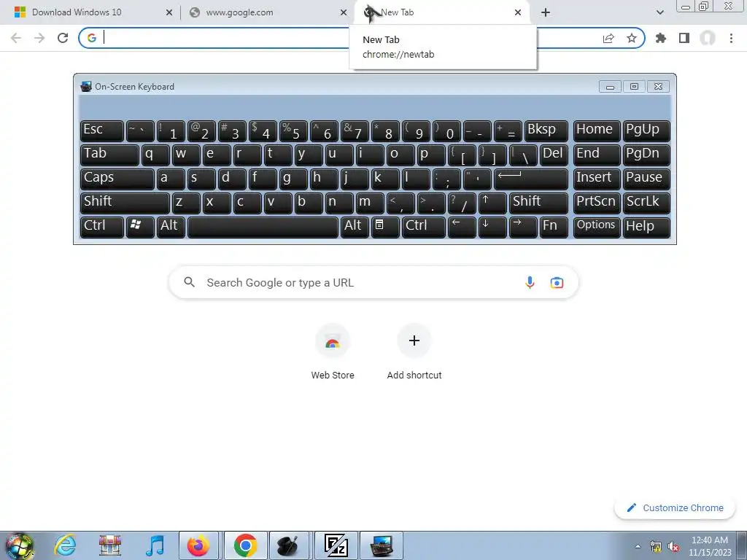Click the PrtScn key
This screenshot has width=747, height=560.
[597, 203]
